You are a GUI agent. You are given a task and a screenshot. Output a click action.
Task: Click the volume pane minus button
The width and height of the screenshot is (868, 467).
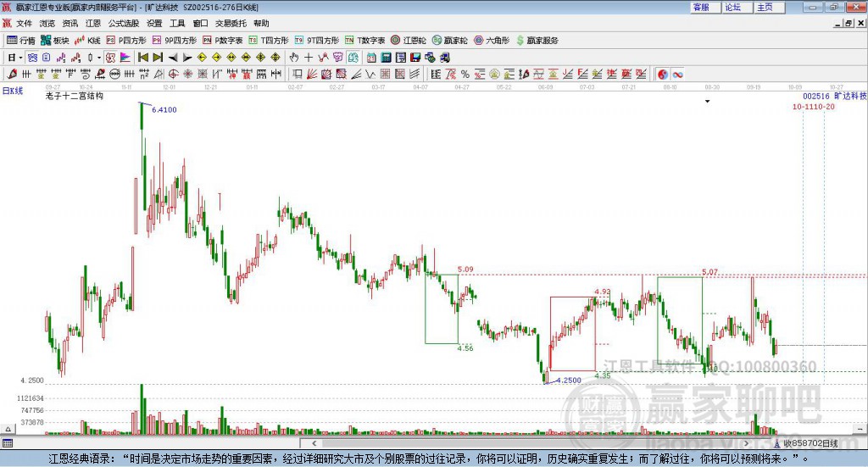[x=860, y=429]
